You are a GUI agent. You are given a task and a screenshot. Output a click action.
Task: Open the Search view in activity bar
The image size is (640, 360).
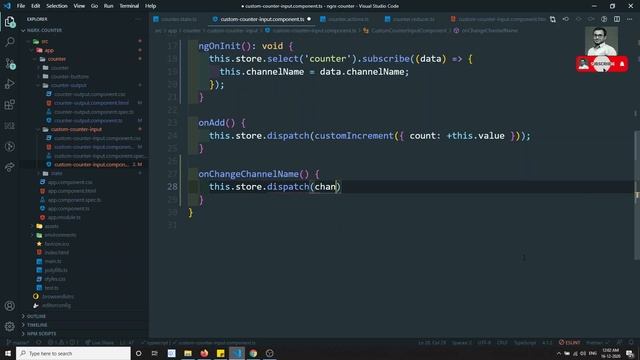tap(10, 42)
